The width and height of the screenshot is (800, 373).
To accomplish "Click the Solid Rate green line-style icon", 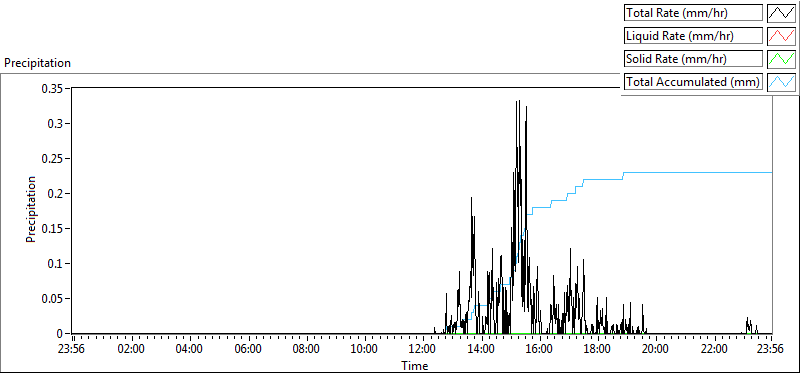I will point(781,59).
